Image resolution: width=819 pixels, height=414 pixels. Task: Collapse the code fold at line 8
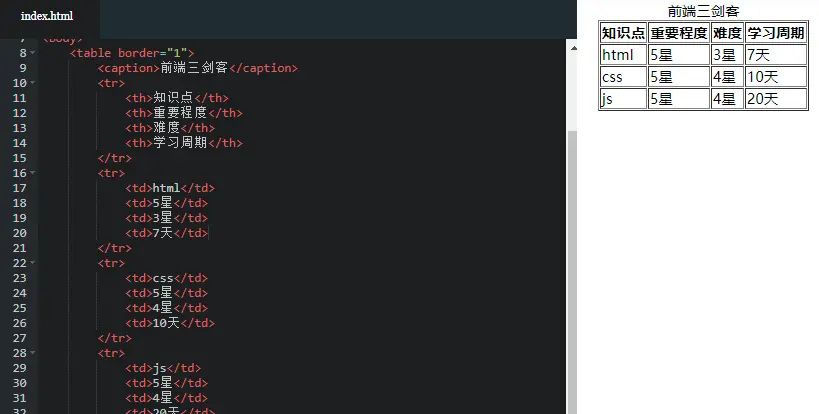[x=33, y=53]
